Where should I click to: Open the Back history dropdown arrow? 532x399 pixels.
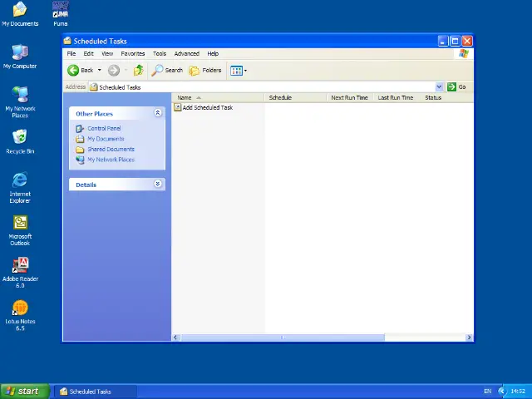[100, 70]
